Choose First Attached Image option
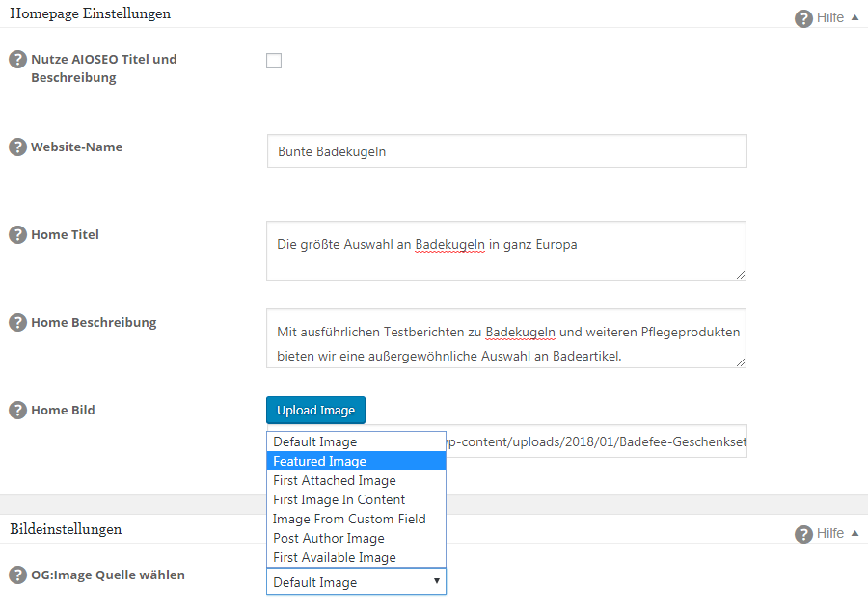This screenshot has width=868, height=615. 356,480
